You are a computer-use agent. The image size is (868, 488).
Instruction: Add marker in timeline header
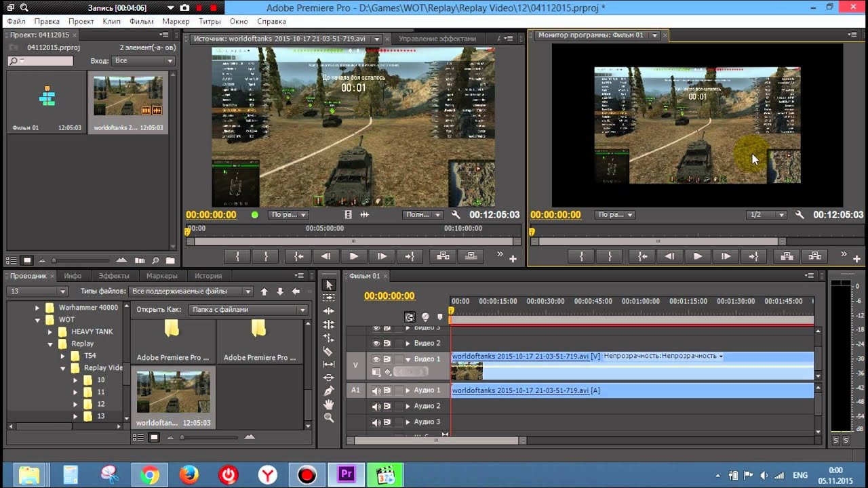[x=440, y=317]
